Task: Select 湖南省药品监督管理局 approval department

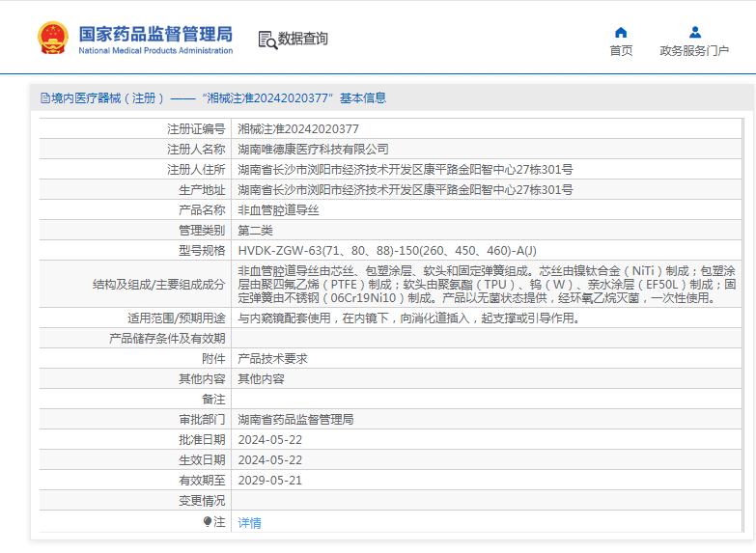Action: coord(295,420)
